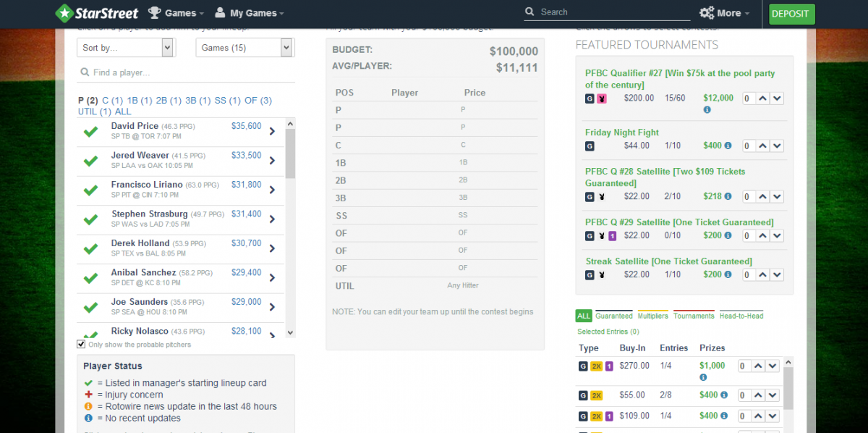Screen dimensions: 868x433
Task: Add David Price using his row arrow
Action: click(x=272, y=131)
